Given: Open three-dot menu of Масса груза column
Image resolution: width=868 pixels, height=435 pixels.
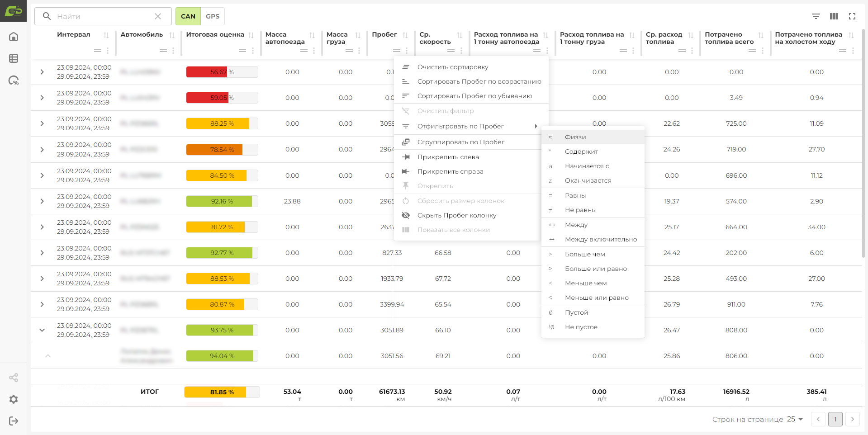Looking at the screenshot, I should (x=359, y=51).
